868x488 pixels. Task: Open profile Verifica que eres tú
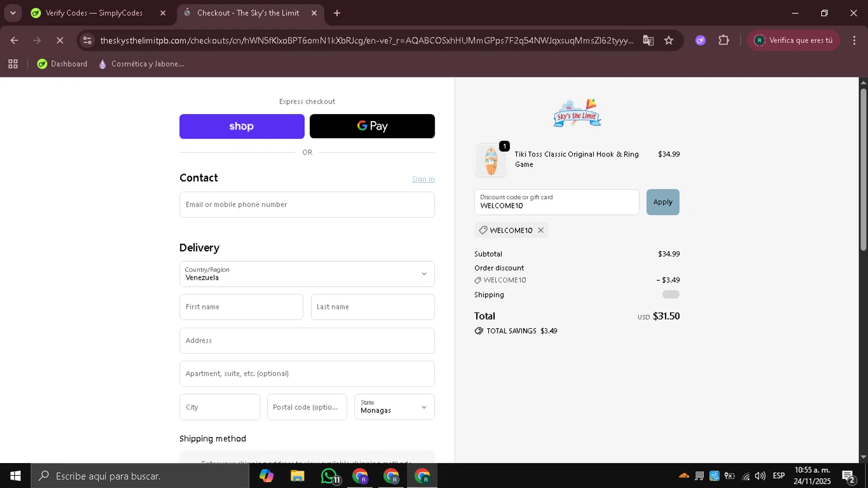pyautogui.click(x=793, y=41)
